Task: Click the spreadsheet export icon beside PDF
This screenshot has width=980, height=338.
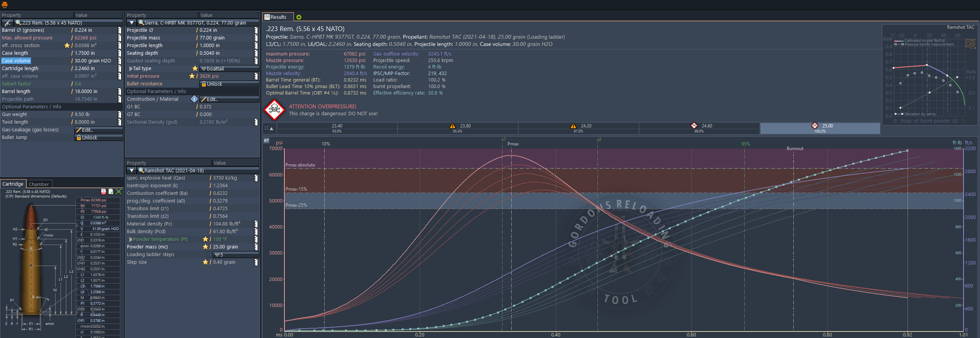Action: 111,191
